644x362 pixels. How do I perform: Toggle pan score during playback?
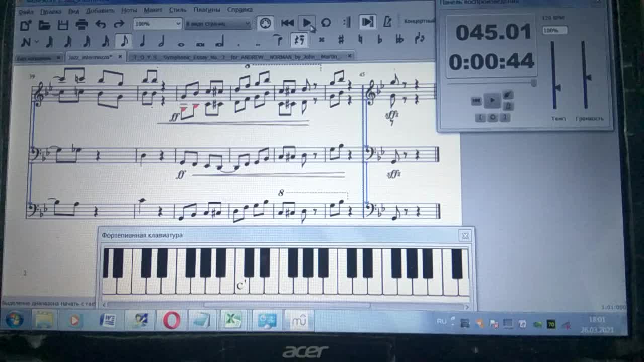(x=368, y=22)
